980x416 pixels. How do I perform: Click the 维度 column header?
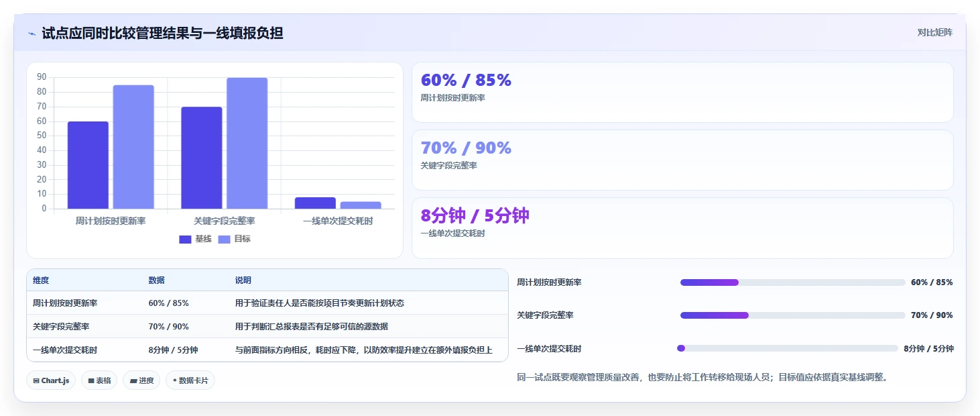click(x=41, y=280)
